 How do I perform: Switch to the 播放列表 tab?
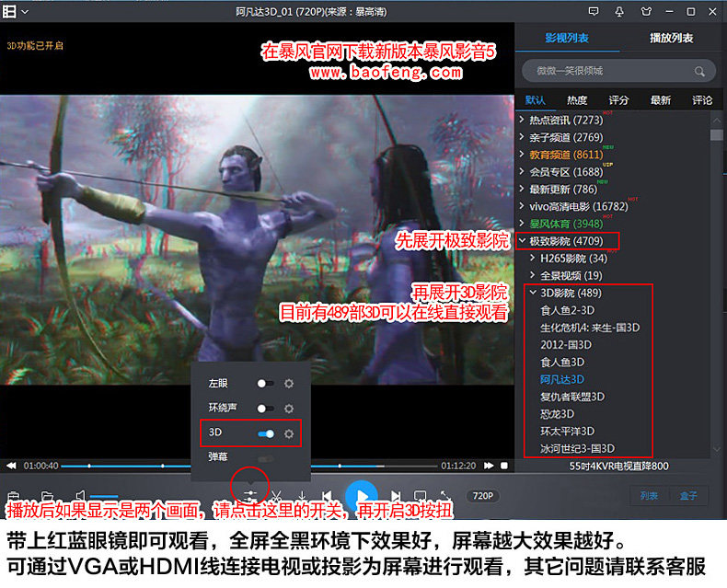672,38
